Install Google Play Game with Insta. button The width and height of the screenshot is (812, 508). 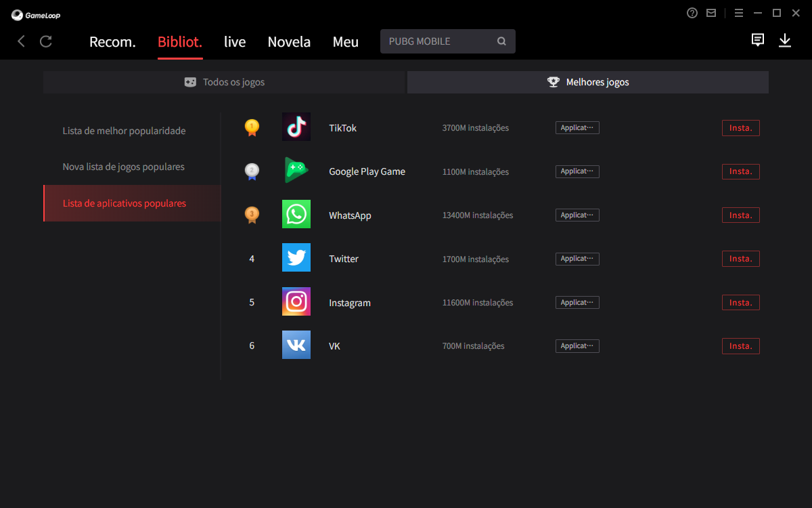[741, 171]
